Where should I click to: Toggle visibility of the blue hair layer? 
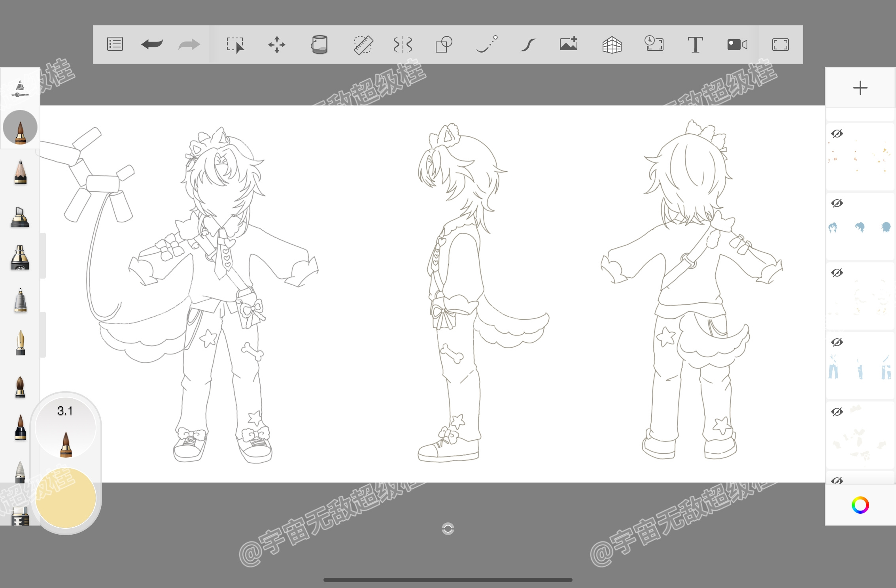tap(837, 203)
